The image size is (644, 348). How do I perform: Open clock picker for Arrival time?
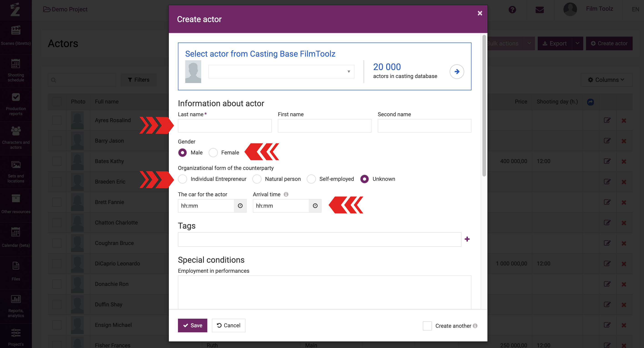tap(315, 206)
